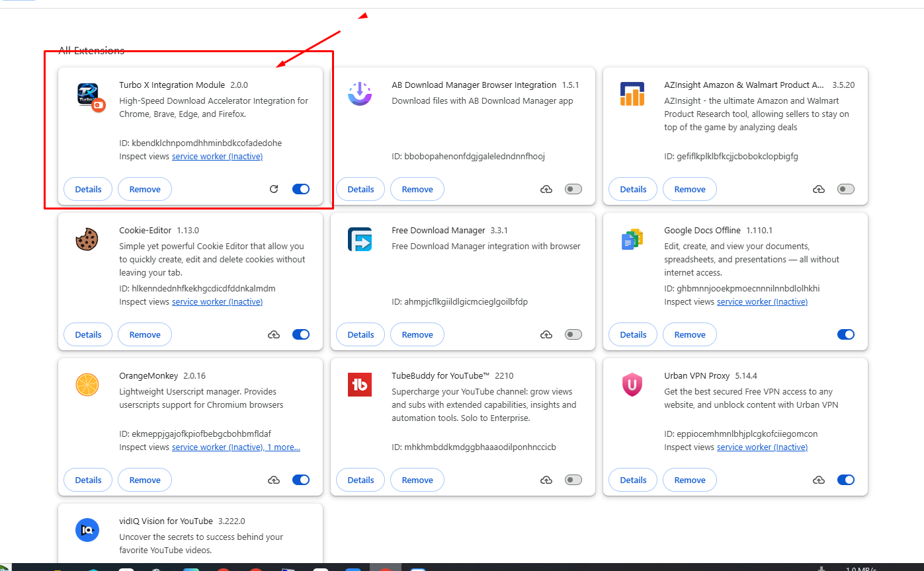Viewport: 924px width, 571px height.
Task: Click the cloud icon on AB Download Manager card
Action: tap(546, 189)
